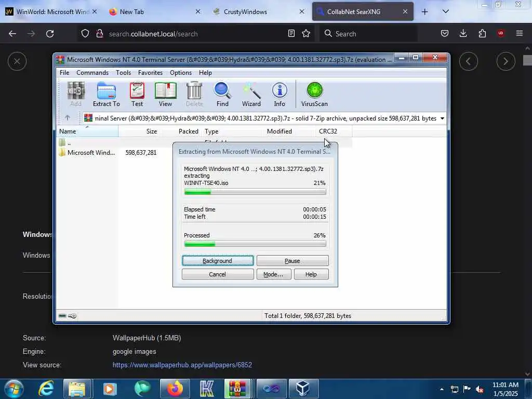
Task: Open the Firefox Downloads panel
Action: [463, 34]
